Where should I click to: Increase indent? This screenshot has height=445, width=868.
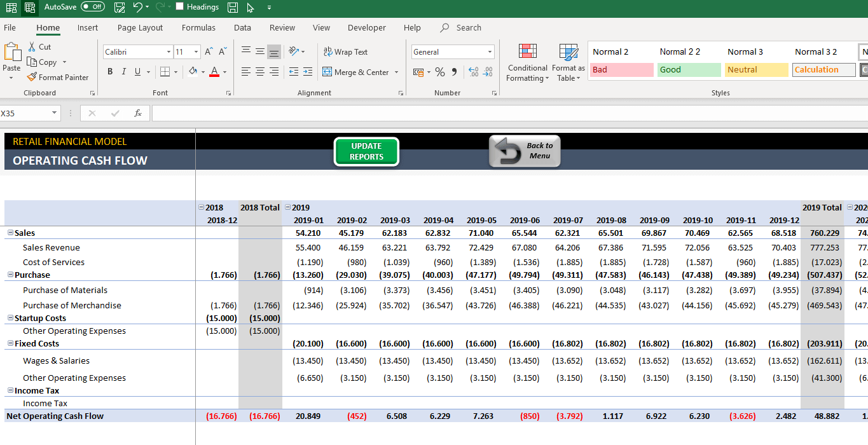[307, 72]
